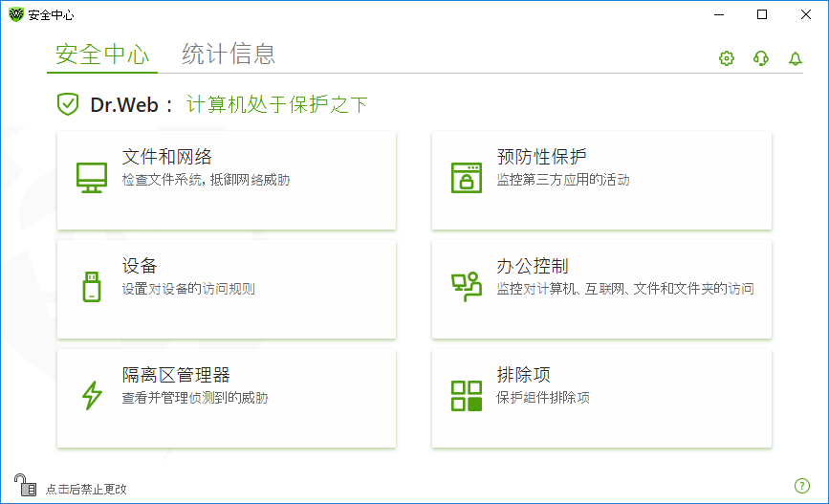Click description 监控第三方应用的活动

563,180
